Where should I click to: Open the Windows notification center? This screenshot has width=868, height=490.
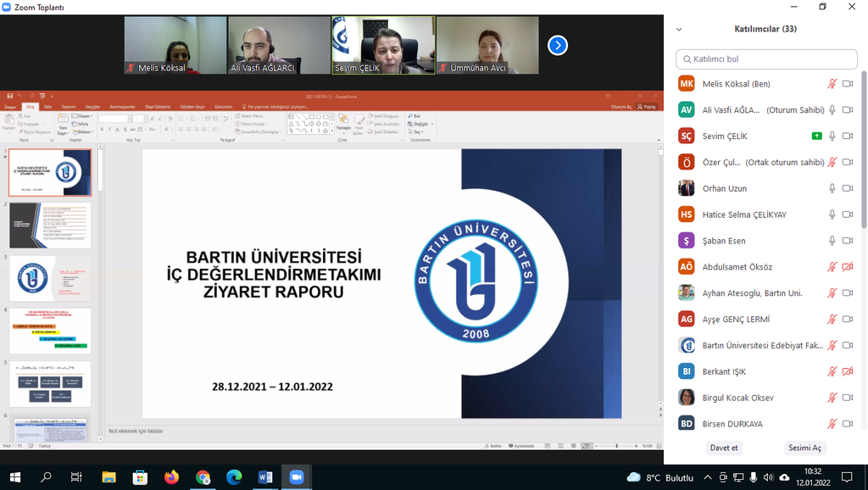[x=846, y=477]
